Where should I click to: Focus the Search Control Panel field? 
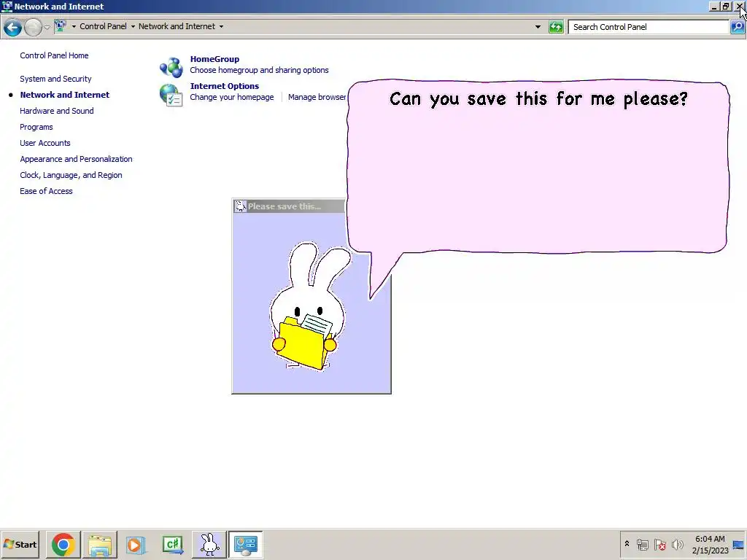[x=649, y=27]
